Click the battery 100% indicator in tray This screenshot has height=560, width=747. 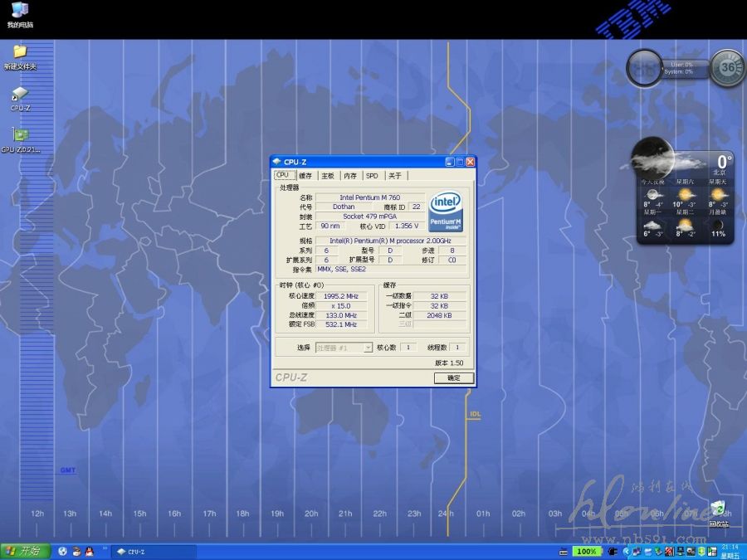(x=586, y=552)
